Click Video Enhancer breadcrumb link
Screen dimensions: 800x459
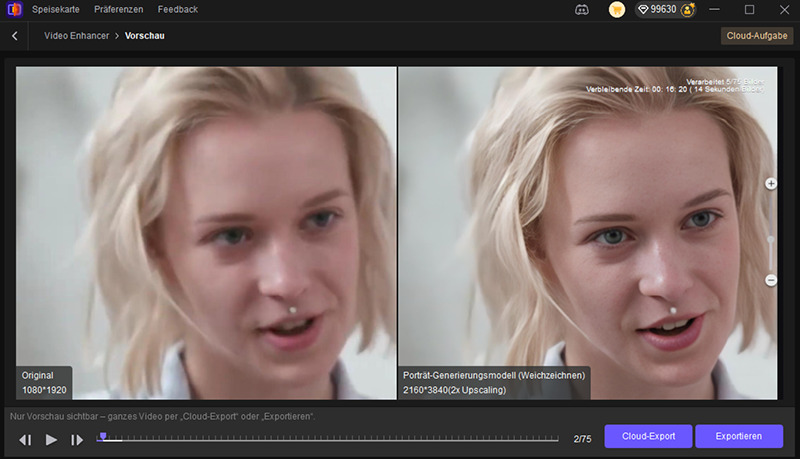click(x=77, y=36)
